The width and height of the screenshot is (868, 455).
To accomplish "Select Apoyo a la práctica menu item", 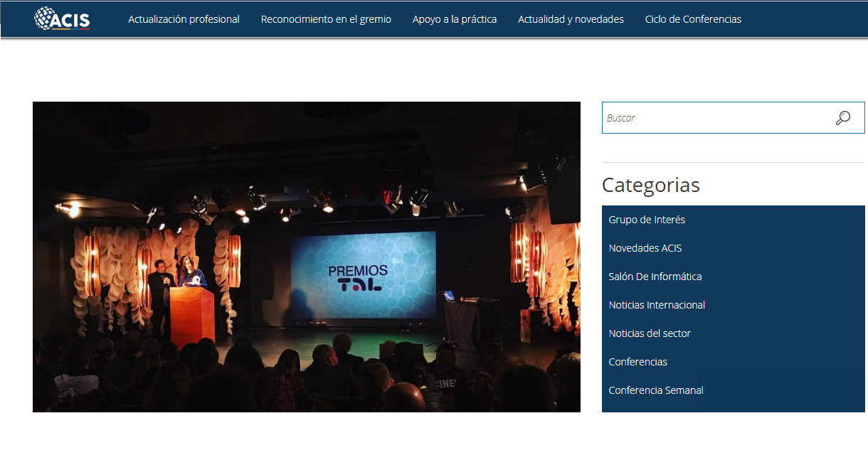I will pos(455,19).
